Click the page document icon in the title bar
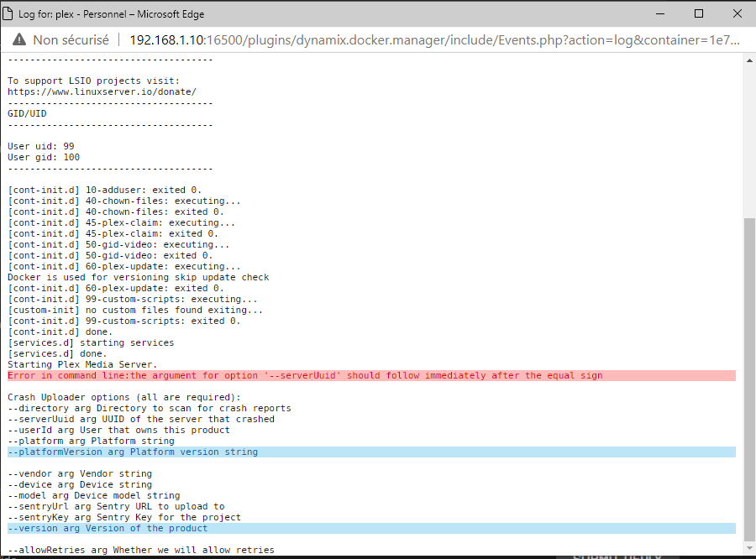The image size is (756, 559). tap(8, 13)
